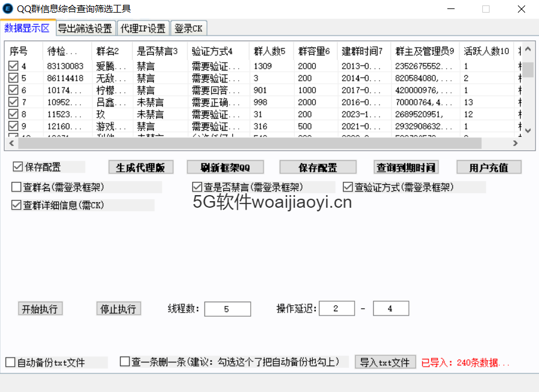Click 生成代理版 button
The image size is (539, 392).
pos(141,167)
